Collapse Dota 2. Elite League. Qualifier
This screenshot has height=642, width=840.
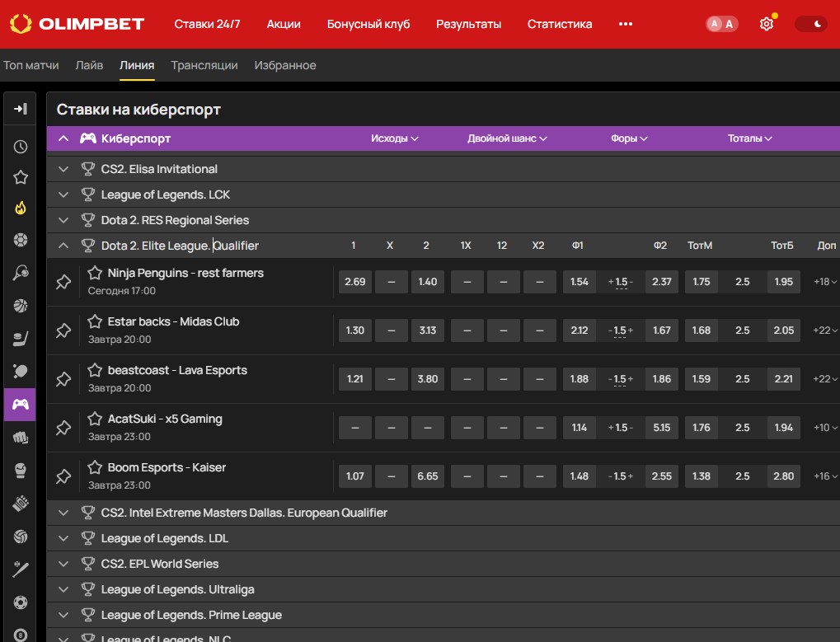click(x=63, y=246)
